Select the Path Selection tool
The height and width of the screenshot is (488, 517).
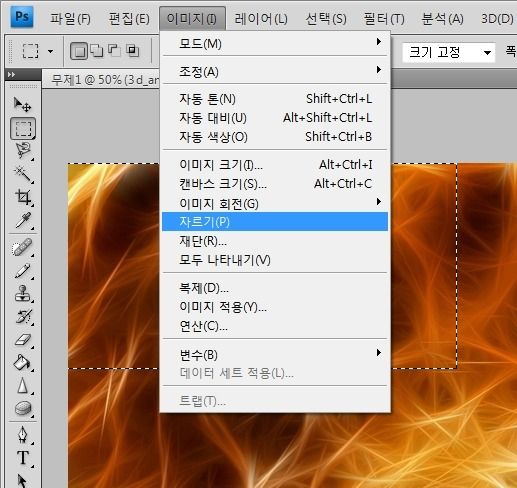22,480
